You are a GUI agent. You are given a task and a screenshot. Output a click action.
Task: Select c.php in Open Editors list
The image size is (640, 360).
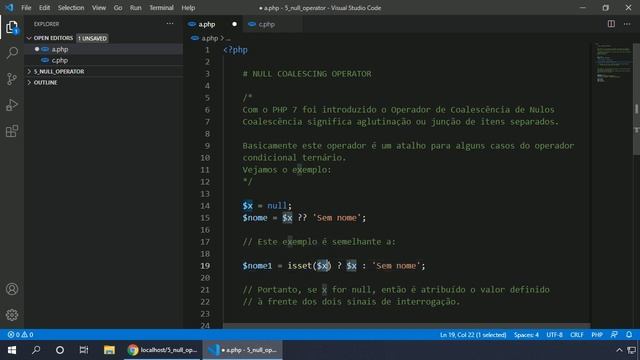pyautogui.click(x=104, y=60)
